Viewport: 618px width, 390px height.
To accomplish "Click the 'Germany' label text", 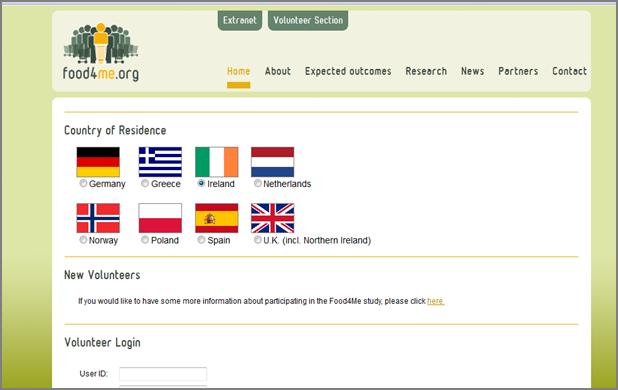I will point(107,184).
